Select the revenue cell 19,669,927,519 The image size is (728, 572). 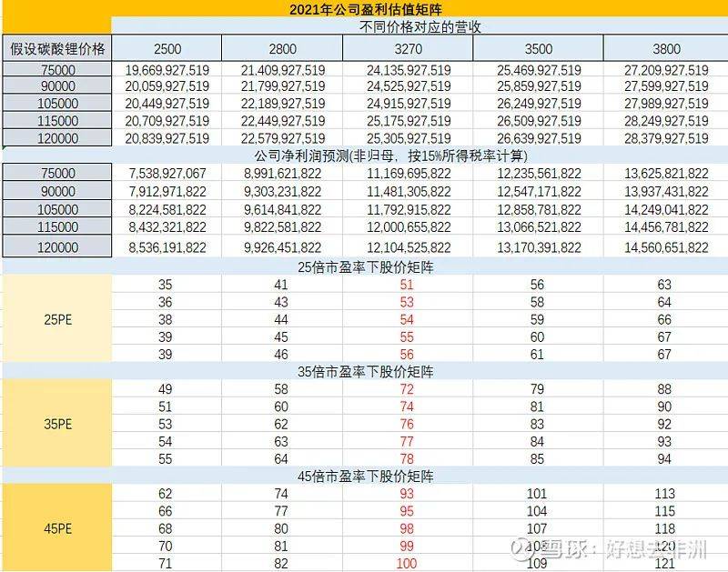pyautogui.click(x=167, y=70)
